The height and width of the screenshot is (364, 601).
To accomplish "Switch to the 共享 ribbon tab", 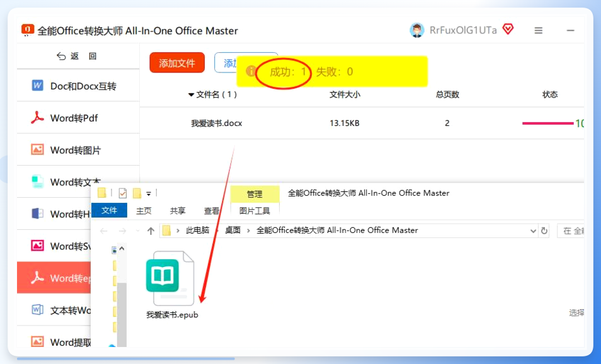I will click(x=178, y=211).
